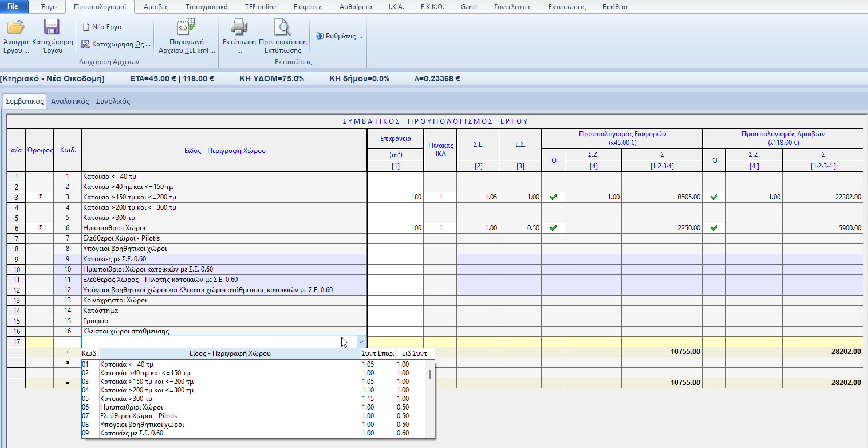Click the TEE xml file generation icon
Screen dimensions: 868x448
tap(186, 27)
